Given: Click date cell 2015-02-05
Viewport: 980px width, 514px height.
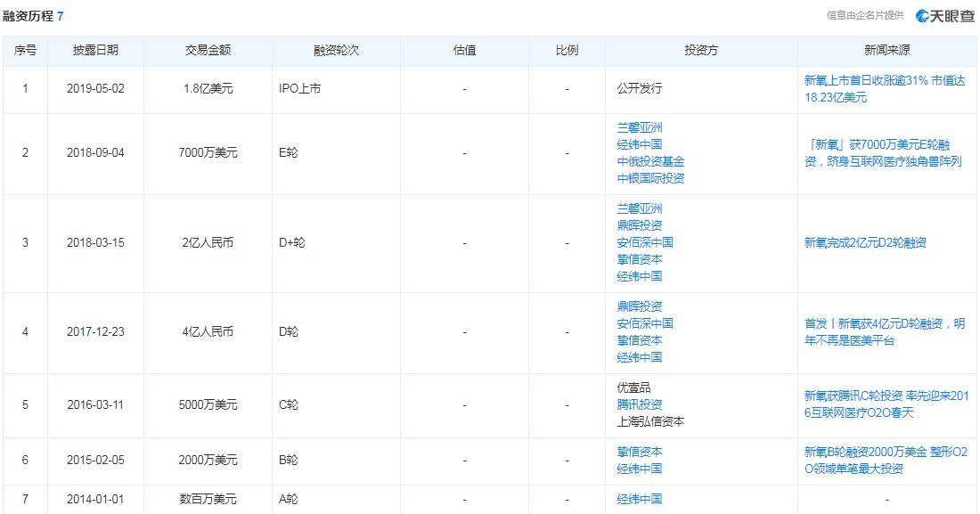Looking at the screenshot, I should coord(95,461).
